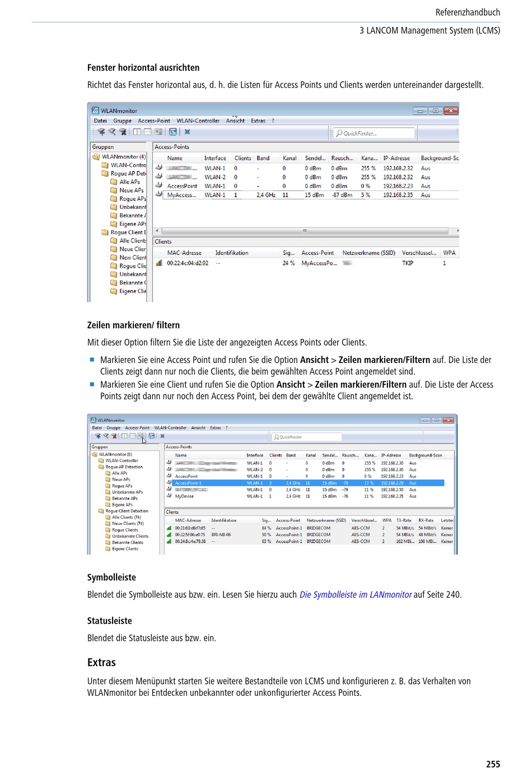This screenshot has height=772, width=532.
Task: Click the QuickFinder search field in the upper window
Action: [x=374, y=133]
